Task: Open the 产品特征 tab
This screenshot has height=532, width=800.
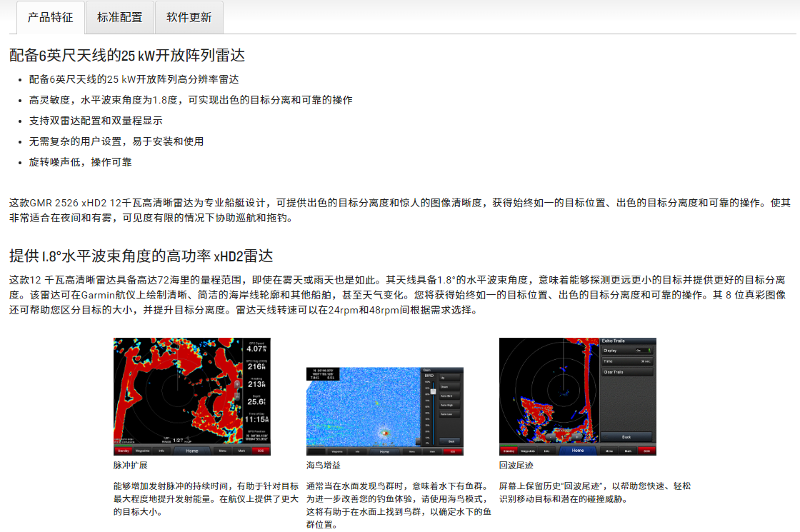Action: click(x=50, y=17)
